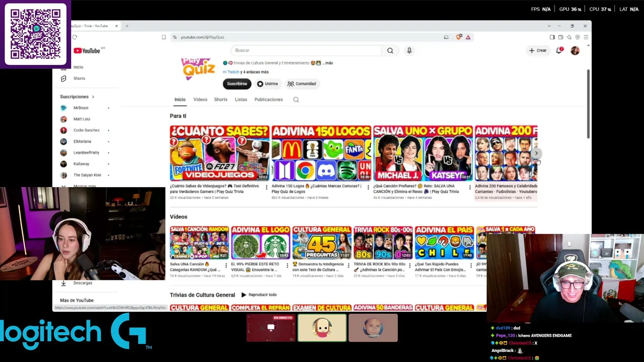The height and width of the screenshot is (362, 644).
Task: Open the Trivia Rock 80s-00s thumbnail
Action: click(383, 242)
